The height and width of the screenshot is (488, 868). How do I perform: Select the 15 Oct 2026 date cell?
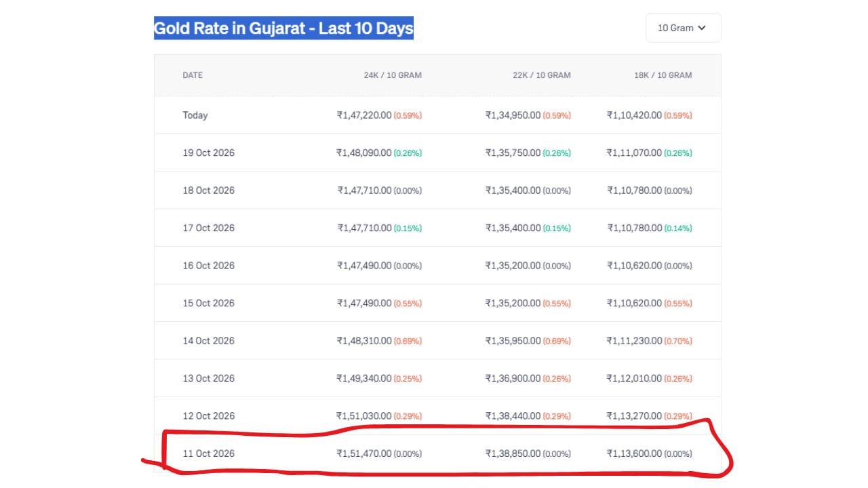209,303
